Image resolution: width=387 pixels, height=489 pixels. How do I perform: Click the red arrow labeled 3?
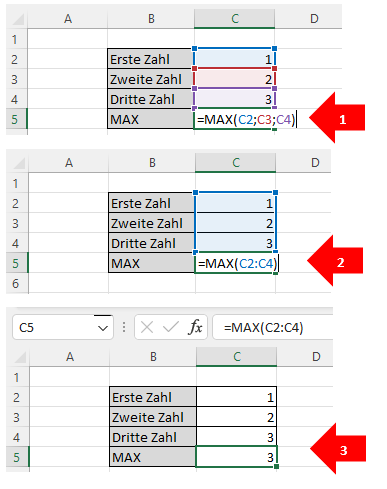338,449
